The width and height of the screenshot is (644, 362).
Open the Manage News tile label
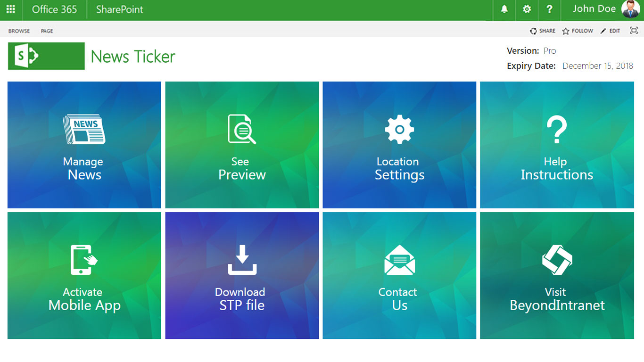pyautogui.click(x=84, y=168)
